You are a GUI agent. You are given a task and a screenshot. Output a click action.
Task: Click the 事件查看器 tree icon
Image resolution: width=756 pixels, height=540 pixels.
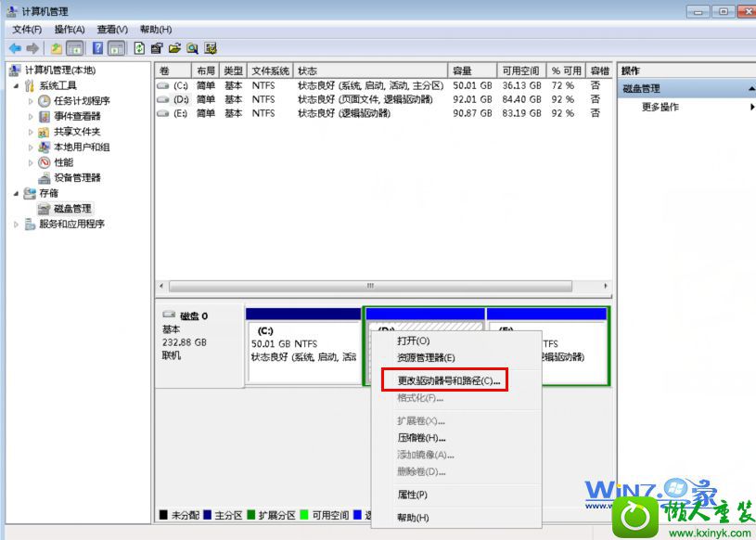(x=45, y=116)
